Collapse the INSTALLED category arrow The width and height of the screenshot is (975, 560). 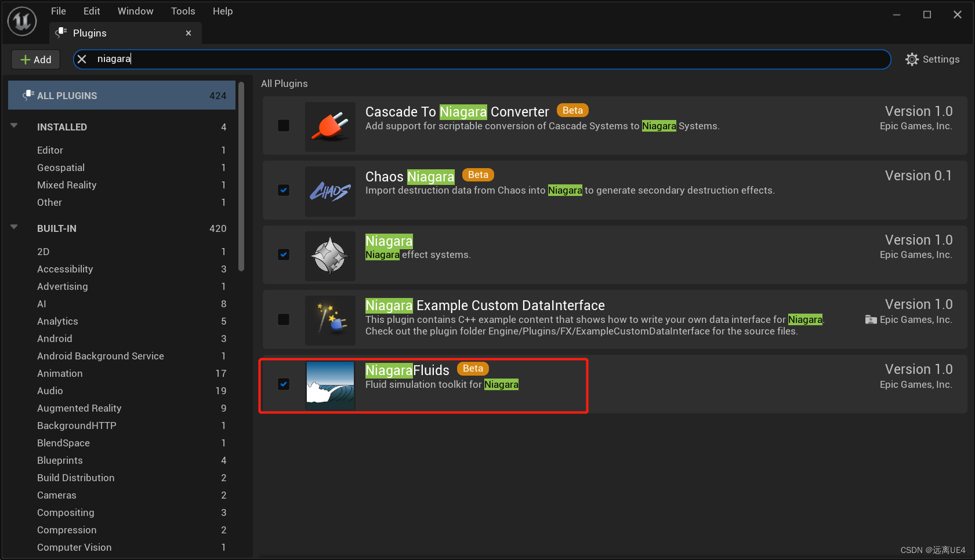(x=14, y=126)
